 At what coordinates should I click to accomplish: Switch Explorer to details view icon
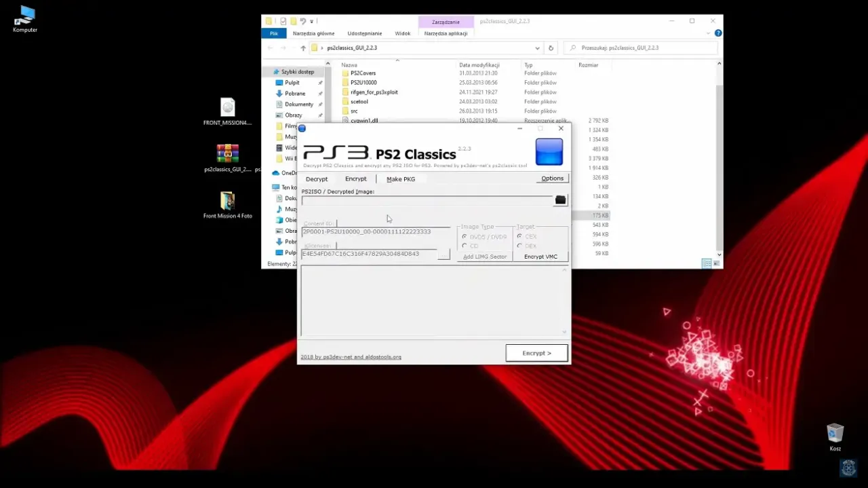click(706, 264)
